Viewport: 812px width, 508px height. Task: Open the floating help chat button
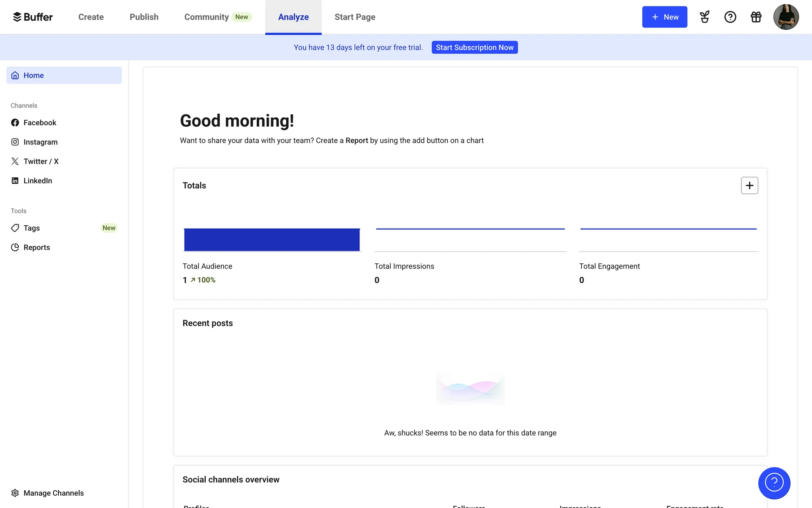pyautogui.click(x=774, y=483)
